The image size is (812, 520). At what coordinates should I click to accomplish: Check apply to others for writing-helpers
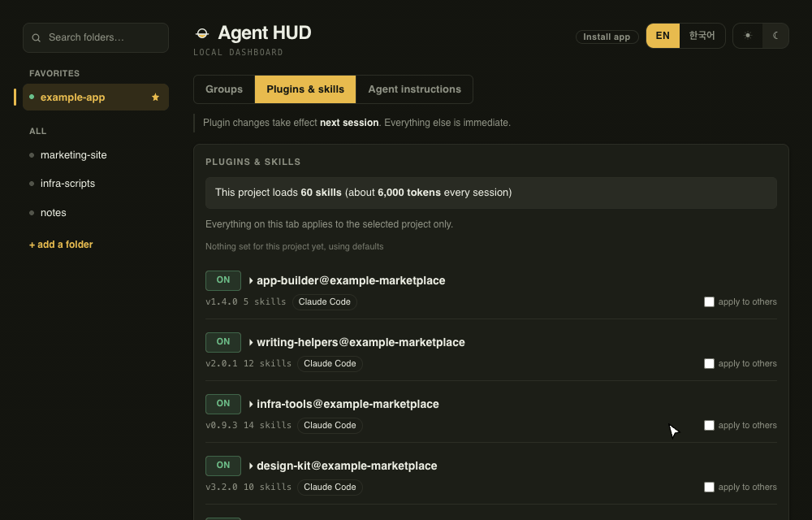pyautogui.click(x=709, y=363)
